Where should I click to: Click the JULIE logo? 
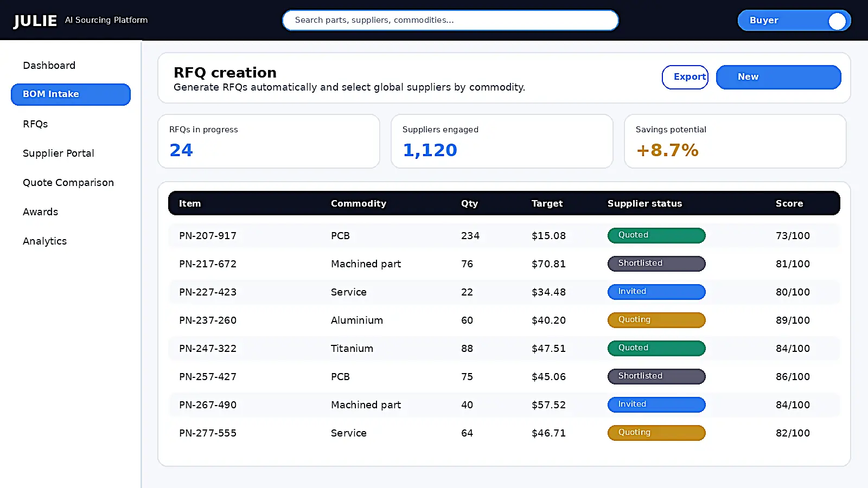pyautogui.click(x=35, y=20)
